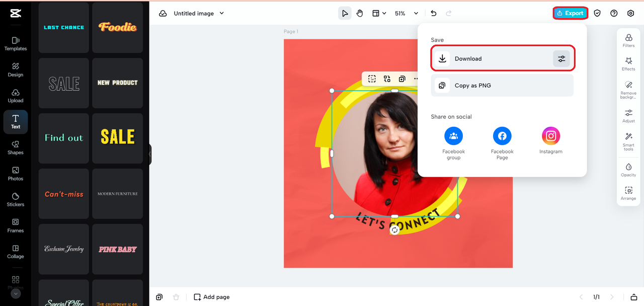644x306 pixels.
Task: Click the replace image icon in floating toolbar
Action: [387, 79]
